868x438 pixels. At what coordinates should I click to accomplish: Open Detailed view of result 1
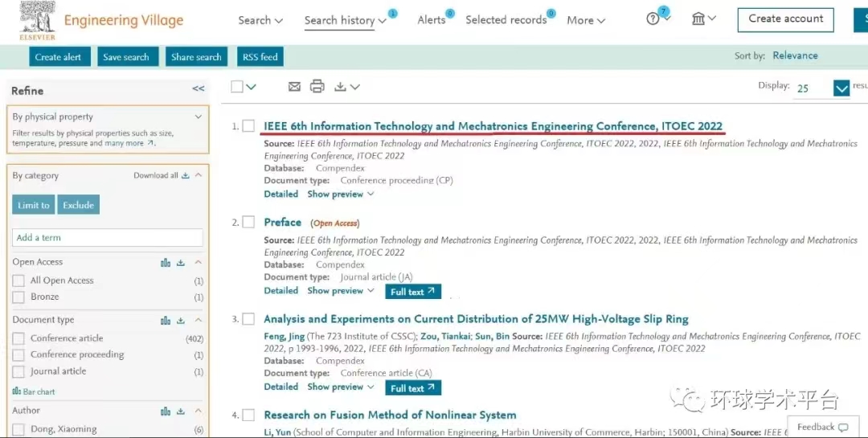[281, 194]
